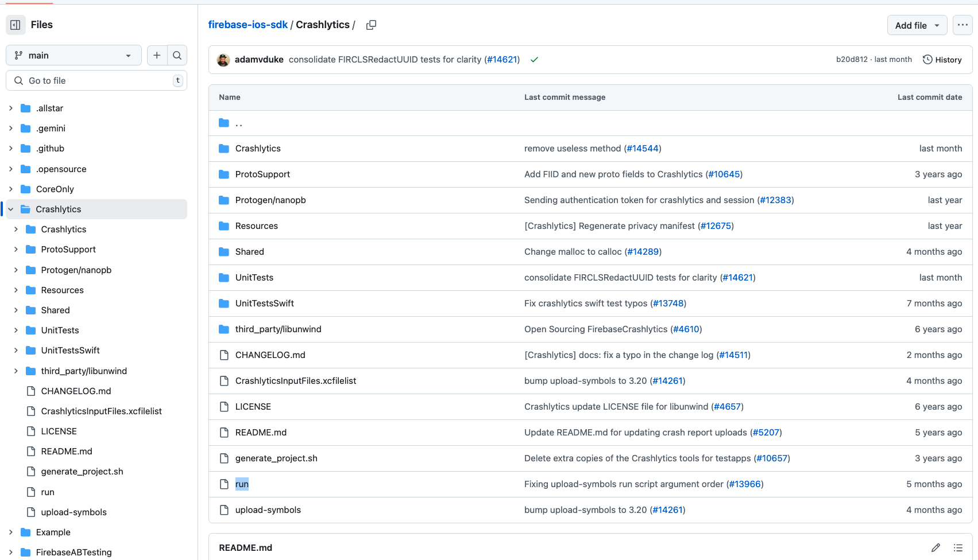978x560 pixels.
Task: Open pull request #10645 link
Action: point(724,174)
